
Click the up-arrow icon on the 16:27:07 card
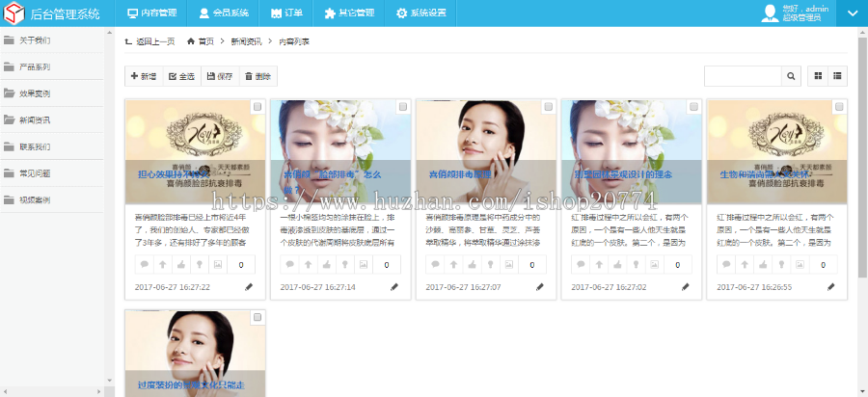454,265
